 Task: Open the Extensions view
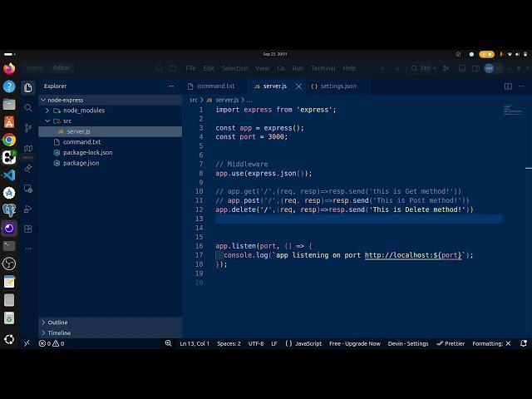click(28, 229)
